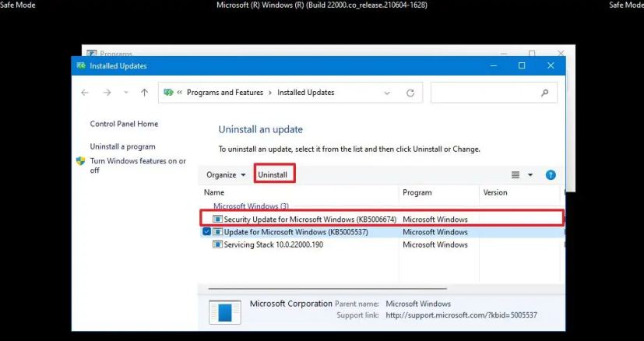The width and height of the screenshot is (644, 341).
Task: Click the details pane update thumbnail
Action: (x=225, y=312)
